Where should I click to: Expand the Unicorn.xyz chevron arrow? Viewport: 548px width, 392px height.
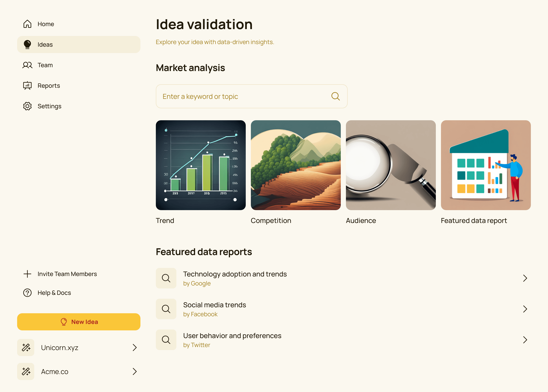coord(135,347)
